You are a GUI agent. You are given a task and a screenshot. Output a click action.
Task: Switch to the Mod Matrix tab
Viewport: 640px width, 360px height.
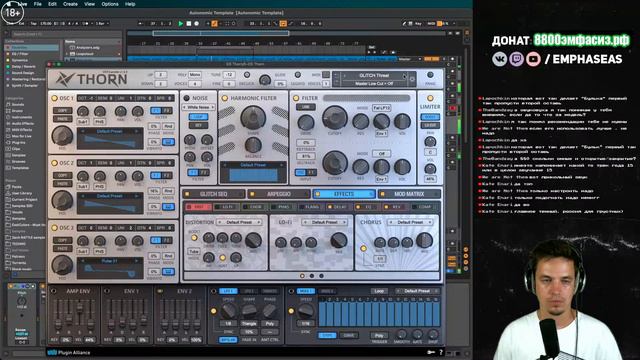[x=409, y=194]
